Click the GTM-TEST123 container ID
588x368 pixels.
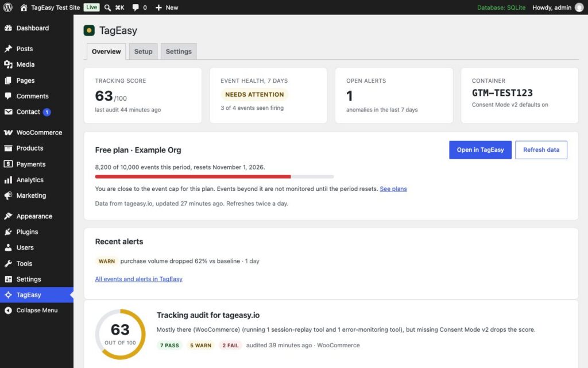[502, 93]
